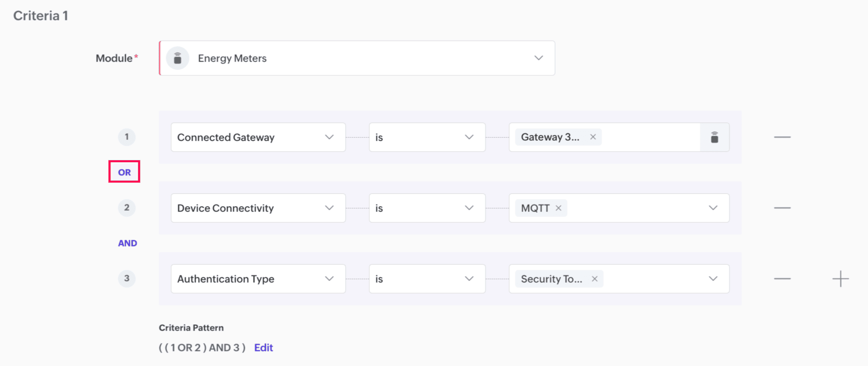868x366 pixels.
Task: Click inside the Gateway value input field
Action: (649, 137)
